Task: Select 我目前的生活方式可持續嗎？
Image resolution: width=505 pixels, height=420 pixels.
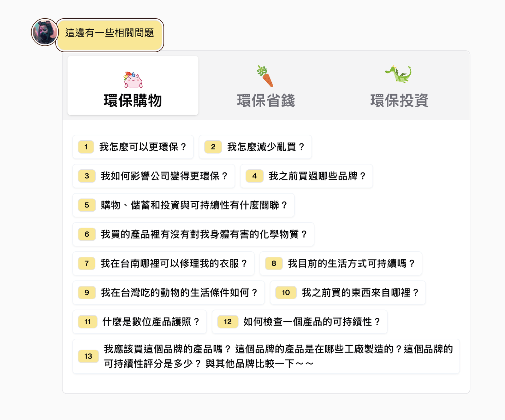Action: 341,264
